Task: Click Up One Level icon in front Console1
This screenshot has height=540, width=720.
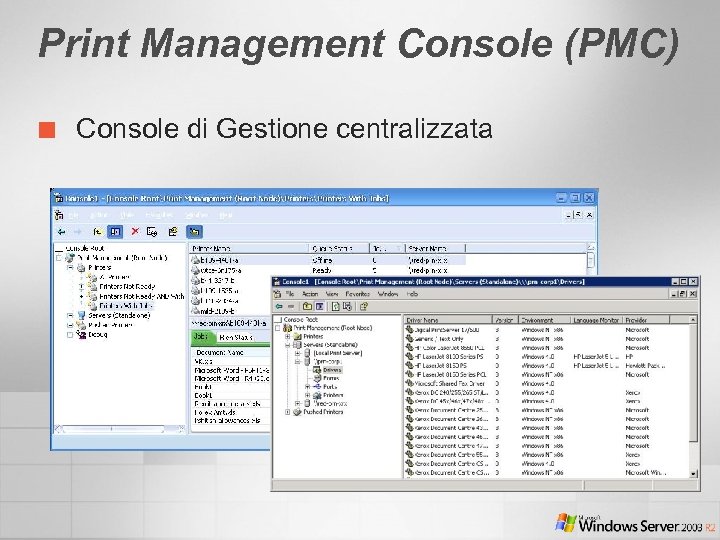Action: [x=307, y=306]
